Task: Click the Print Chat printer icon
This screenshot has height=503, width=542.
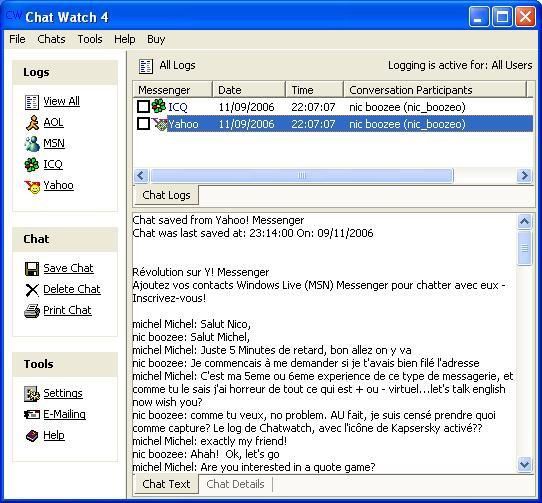Action: tap(32, 311)
